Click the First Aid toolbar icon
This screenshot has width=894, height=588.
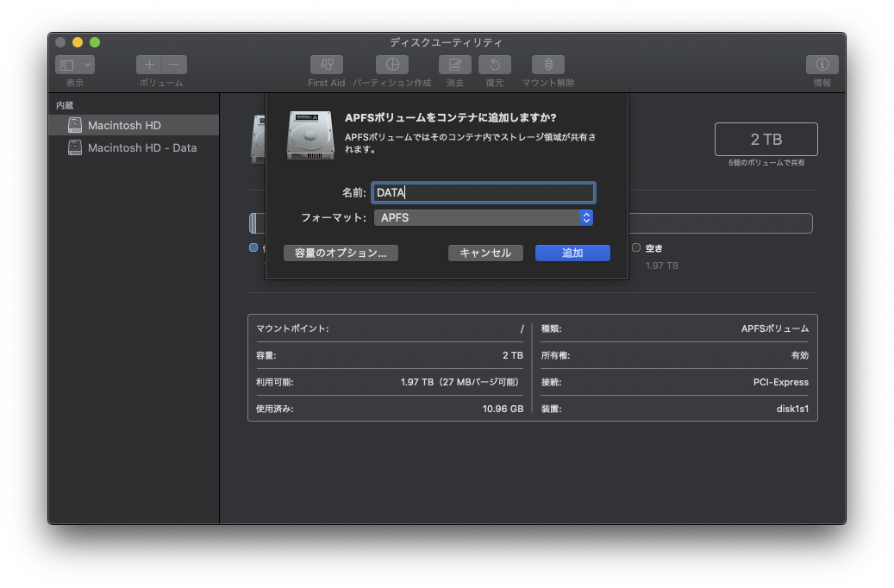[327, 65]
